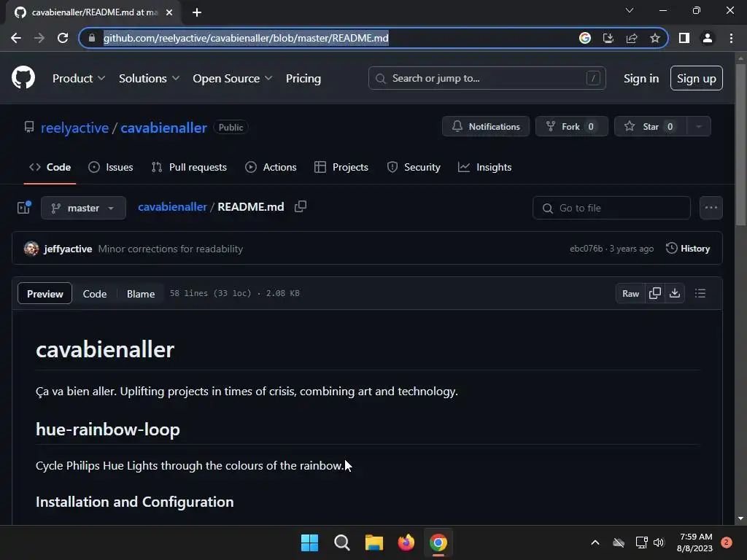747x560 pixels.
Task: Launch Firefox from taskbar
Action: coord(406,542)
